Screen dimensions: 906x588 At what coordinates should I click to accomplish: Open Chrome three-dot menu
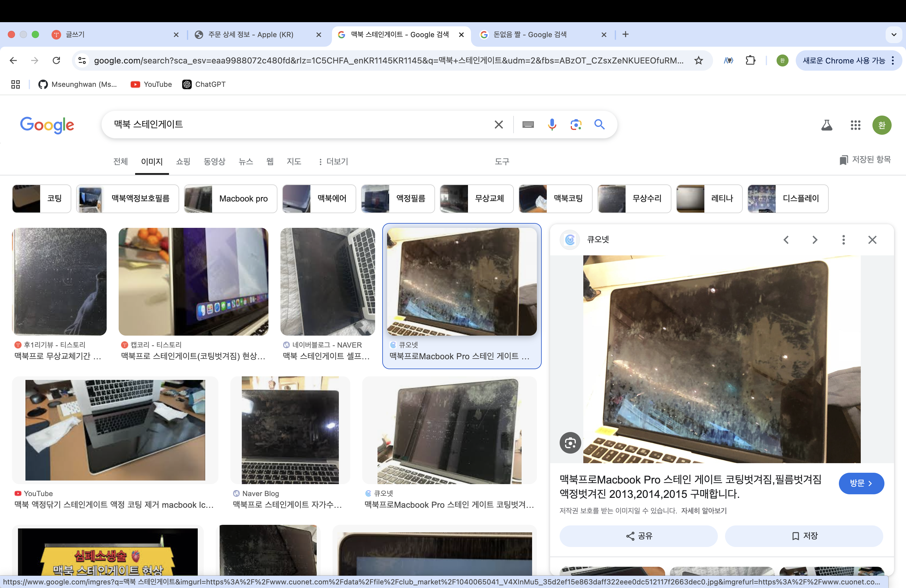pyautogui.click(x=893, y=60)
